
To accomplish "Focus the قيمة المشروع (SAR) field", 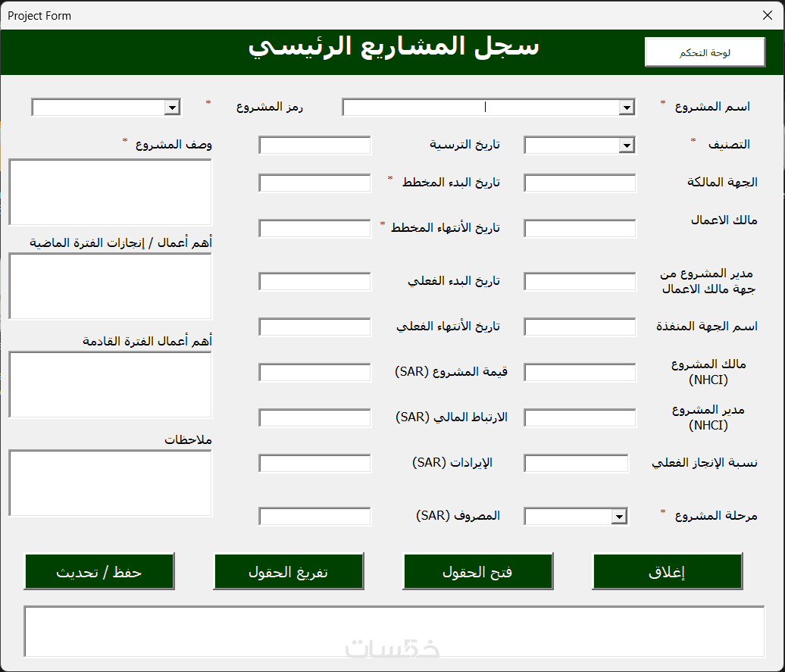I will click(314, 373).
